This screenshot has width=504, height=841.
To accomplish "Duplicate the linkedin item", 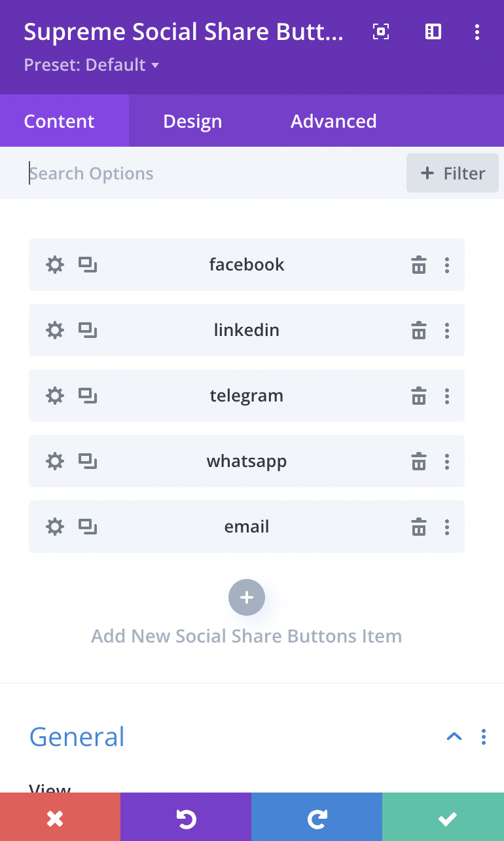I will click(x=88, y=330).
